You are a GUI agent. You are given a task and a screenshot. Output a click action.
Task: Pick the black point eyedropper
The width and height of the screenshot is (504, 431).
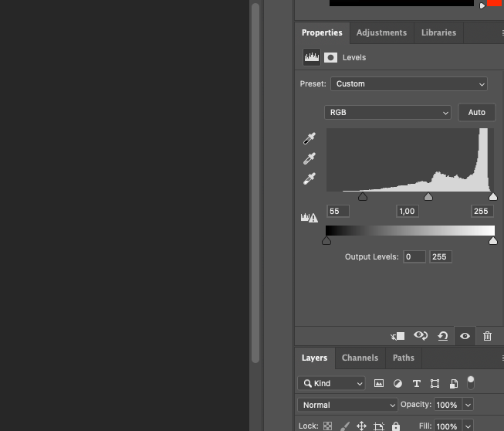(310, 138)
